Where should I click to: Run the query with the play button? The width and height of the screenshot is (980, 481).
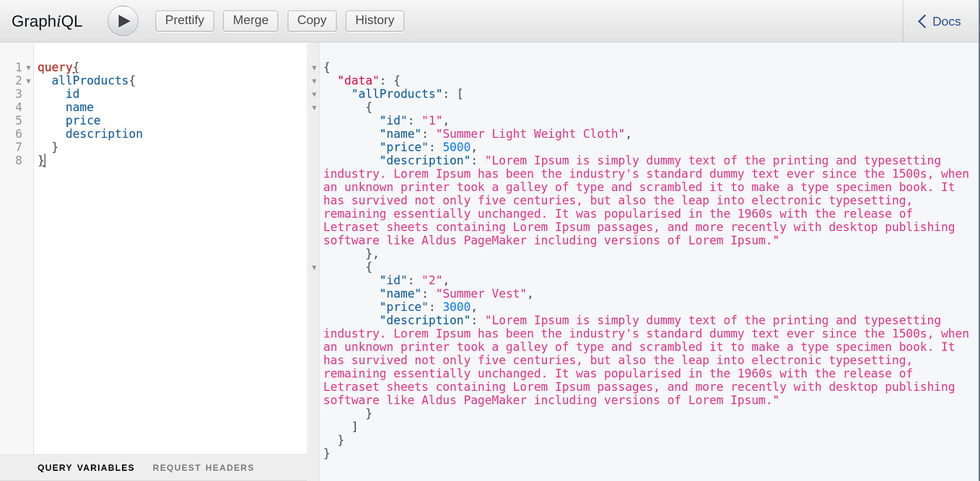(123, 21)
